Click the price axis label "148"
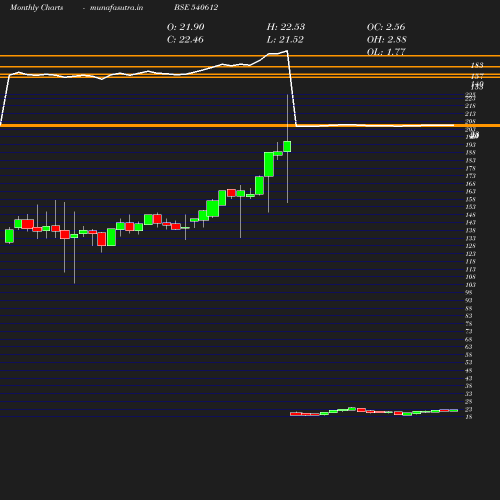The width and height of the screenshot is (500, 500). (x=470, y=215)
